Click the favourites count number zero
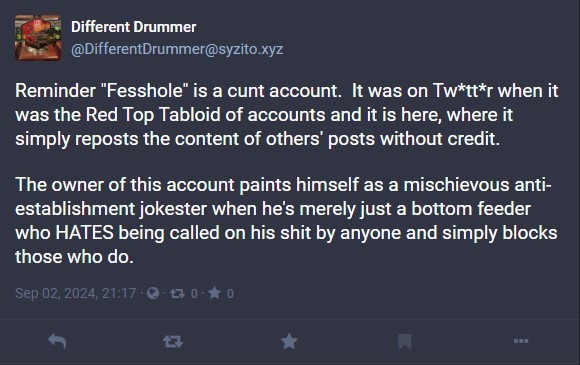The image size is (580, 365). pyautogui.click(x=230, y=294)
